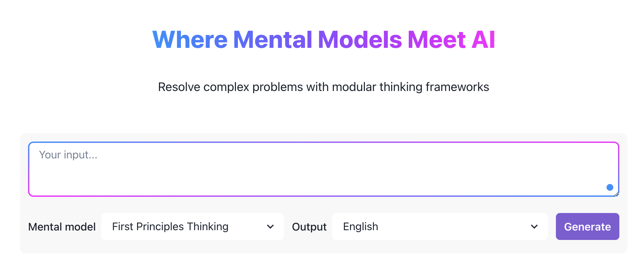Click the word 'Meet' in the headline
This screenshot has height=275, width=644.
coord(437,40)
